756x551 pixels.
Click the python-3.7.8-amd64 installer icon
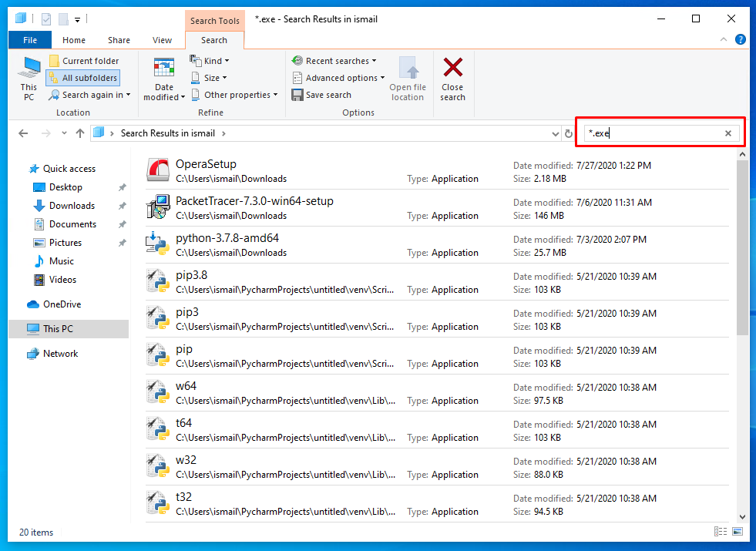[x=158, y=244]
